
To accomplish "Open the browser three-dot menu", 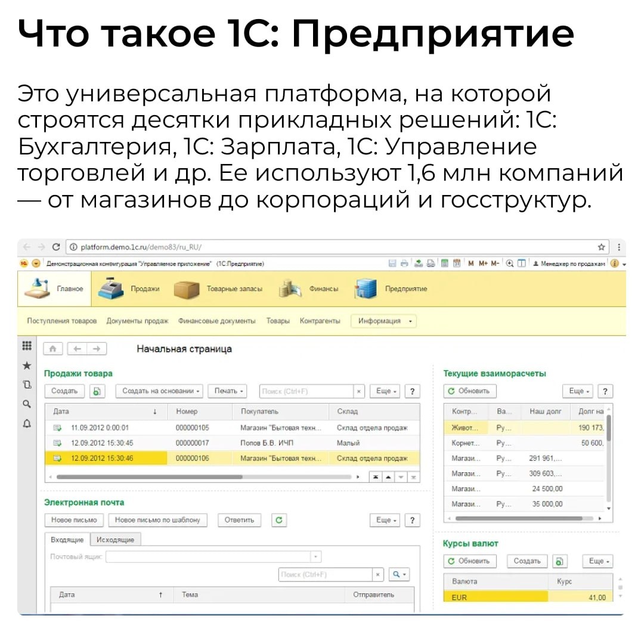I will [619, 247].
